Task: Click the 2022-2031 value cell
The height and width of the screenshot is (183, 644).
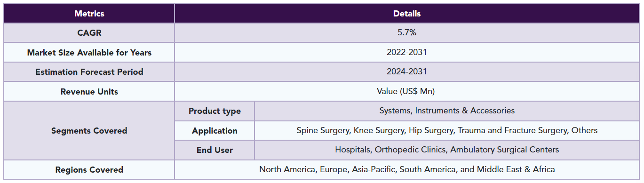Action: (x=407, y=53)
